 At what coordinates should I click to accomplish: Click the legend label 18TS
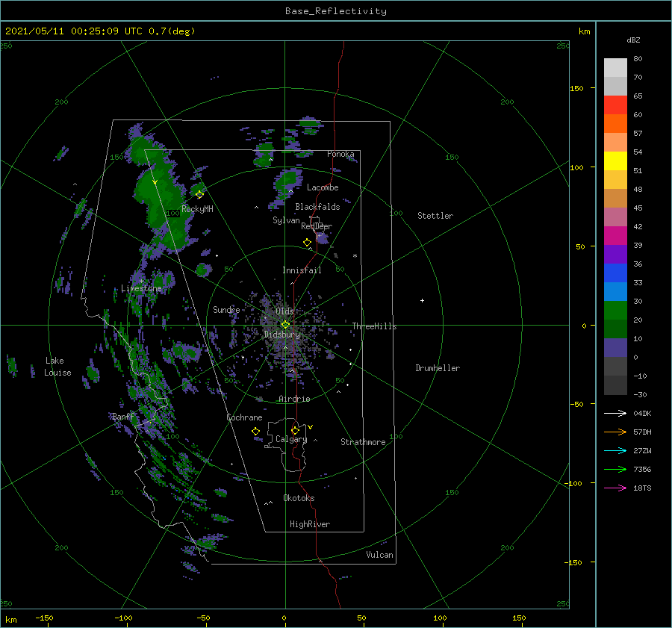click(642, 488)
